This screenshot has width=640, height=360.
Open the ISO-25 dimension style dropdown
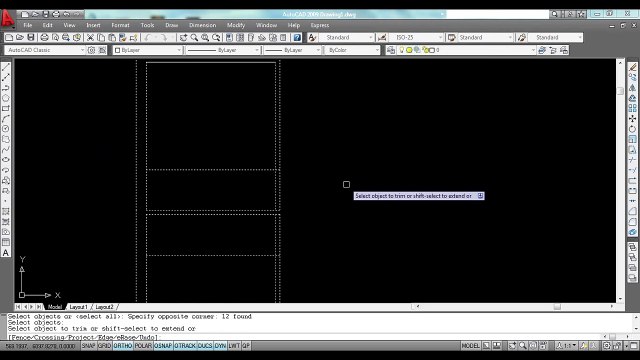click(x=416, y=38)
